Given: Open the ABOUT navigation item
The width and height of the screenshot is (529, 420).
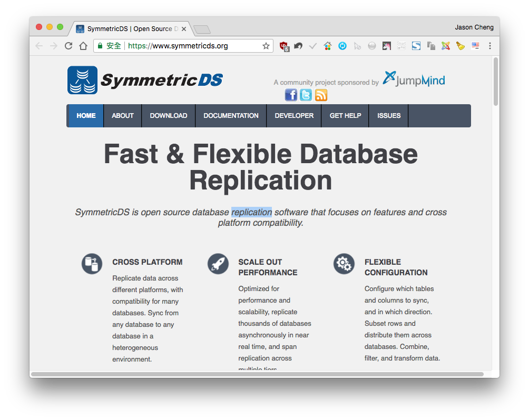Looking at the screenshot, I should point(122,116).
